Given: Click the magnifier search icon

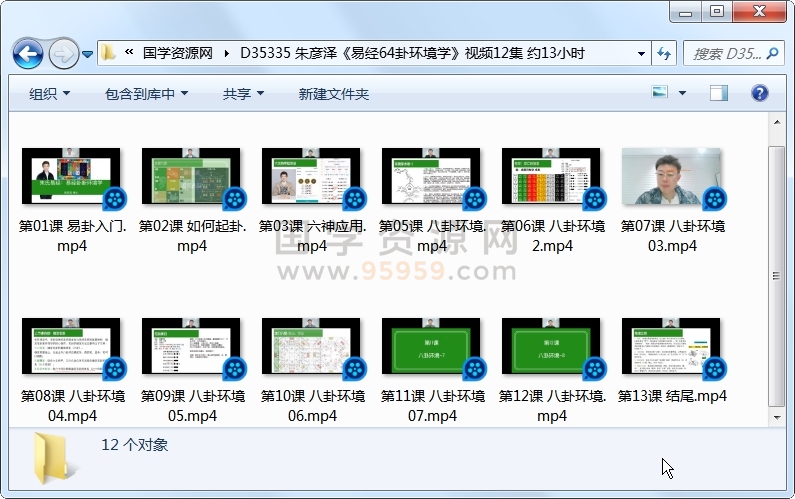Looking at the screenshot, I should (x=773, y=53).
